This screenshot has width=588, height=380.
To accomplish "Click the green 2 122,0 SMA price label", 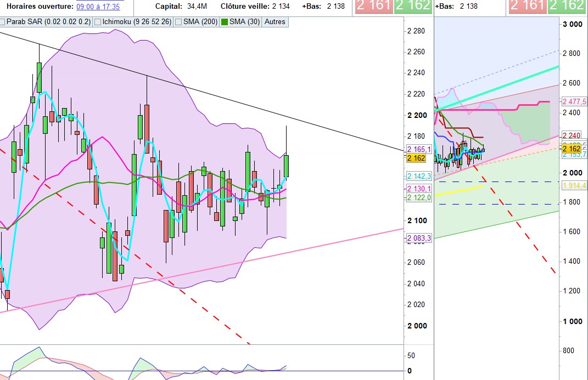I will pyautogui.click(x=418, y=197).
